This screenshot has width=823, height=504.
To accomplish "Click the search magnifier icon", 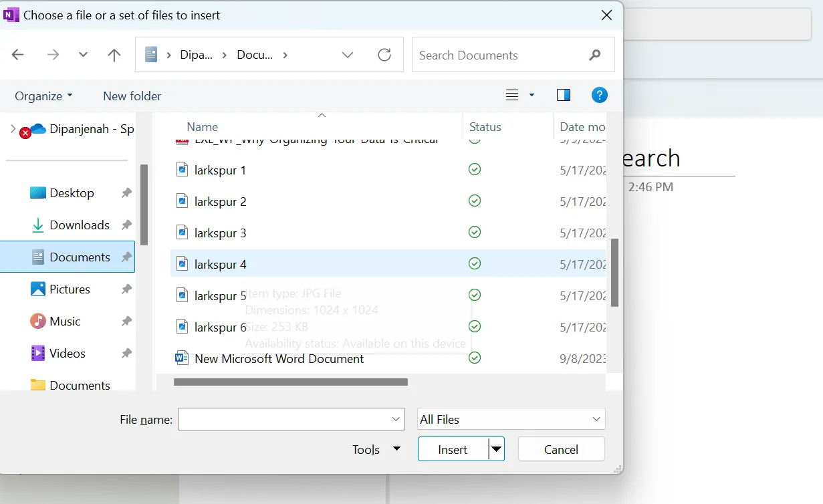I will pyautogui.click(x=595, y=55).
